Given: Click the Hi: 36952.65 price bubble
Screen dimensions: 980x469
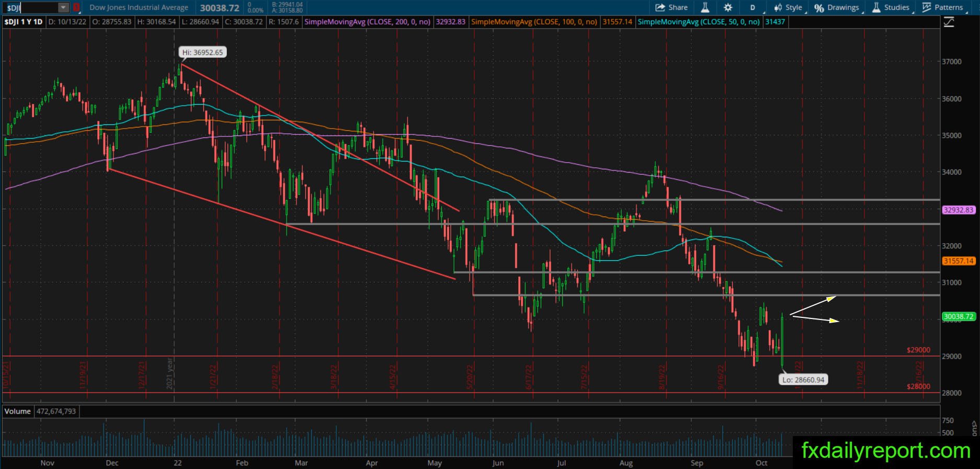Looking at the screenshot, I should point(203,52).
